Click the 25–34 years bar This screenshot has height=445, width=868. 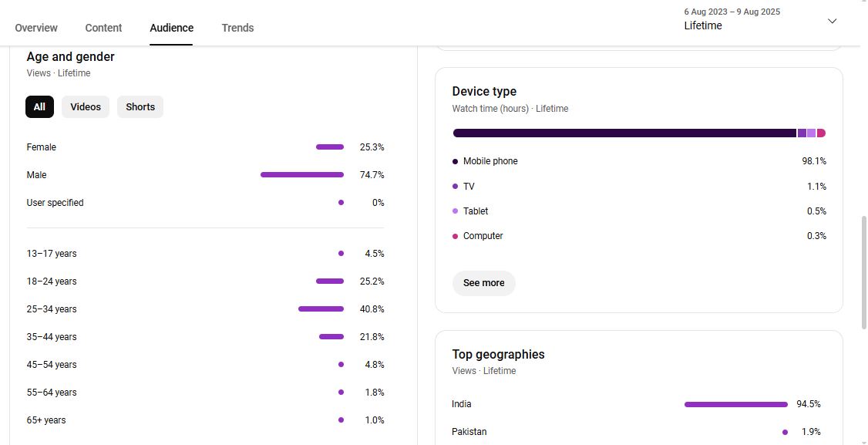(x=321, y=309)
